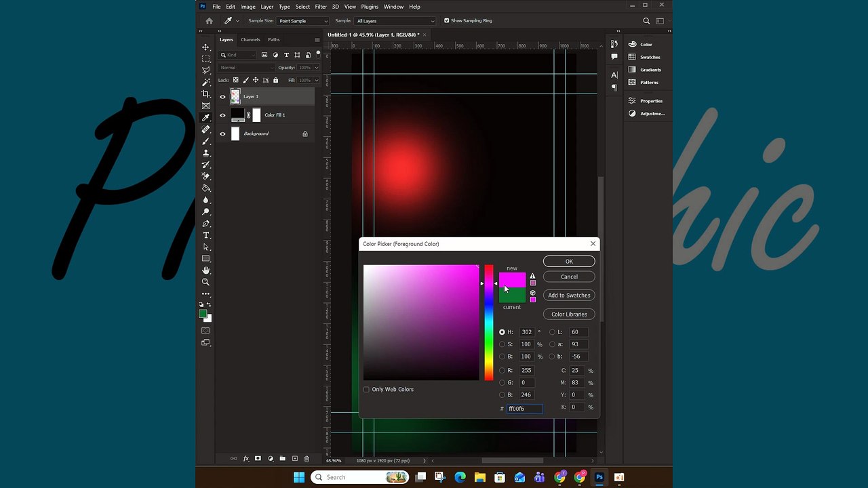Select the S saturation radio button
The width and height of the screenshot is (868, 488).
click(x=502, y=344)
